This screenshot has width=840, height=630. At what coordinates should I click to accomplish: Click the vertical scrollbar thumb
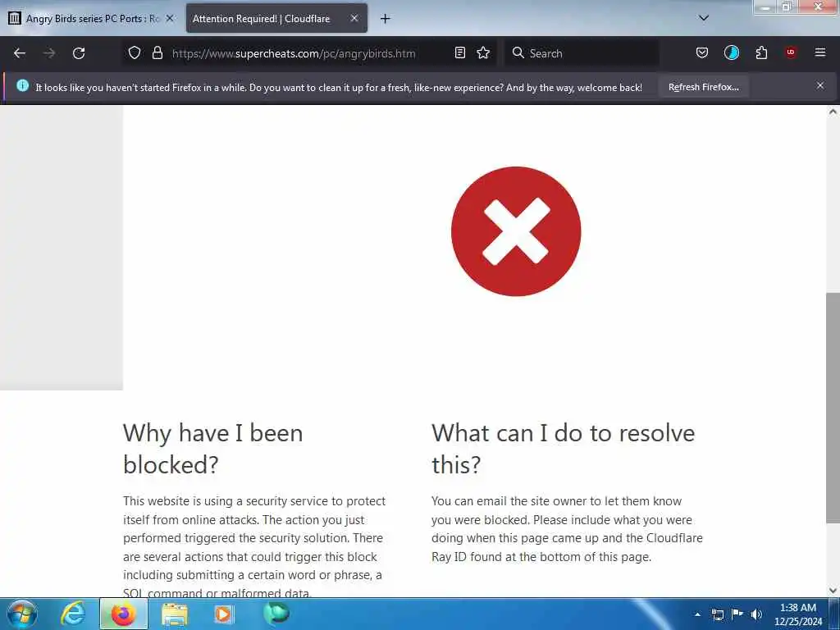[833, 407]
